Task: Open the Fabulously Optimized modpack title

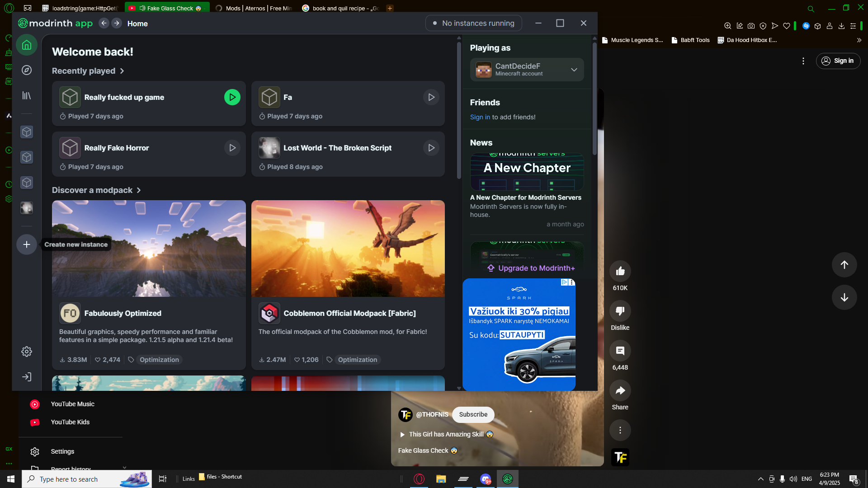Action: point(123,313)
